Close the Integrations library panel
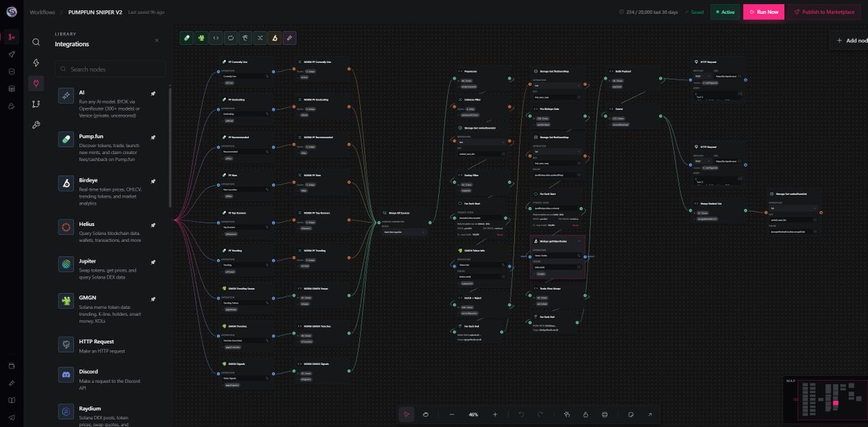This screenshot has height=427, width=868. tap(157, 41)
